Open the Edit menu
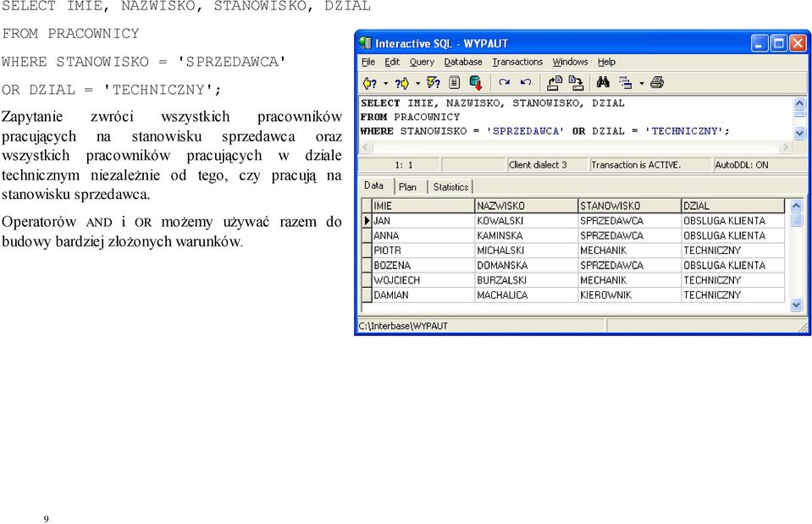 (392, 62)
